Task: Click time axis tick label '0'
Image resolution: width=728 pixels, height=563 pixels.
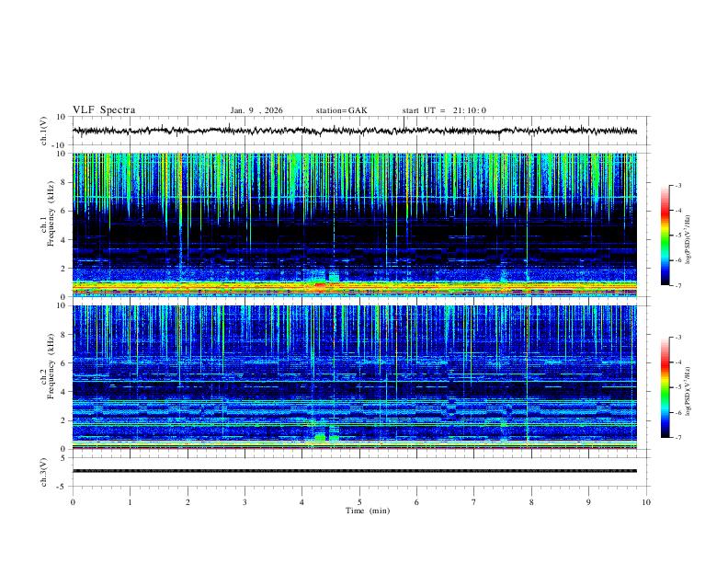Action: pos(73,502)
